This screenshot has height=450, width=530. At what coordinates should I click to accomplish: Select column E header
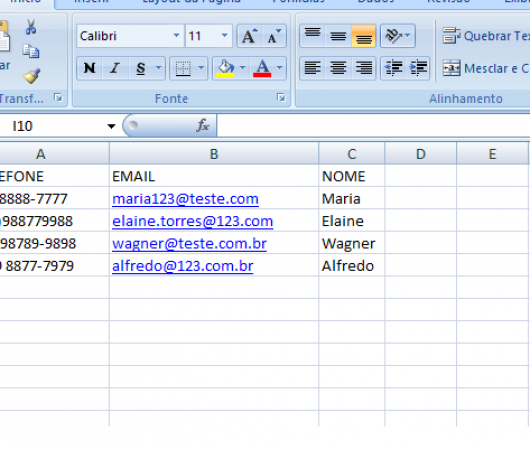coord(492,154)
